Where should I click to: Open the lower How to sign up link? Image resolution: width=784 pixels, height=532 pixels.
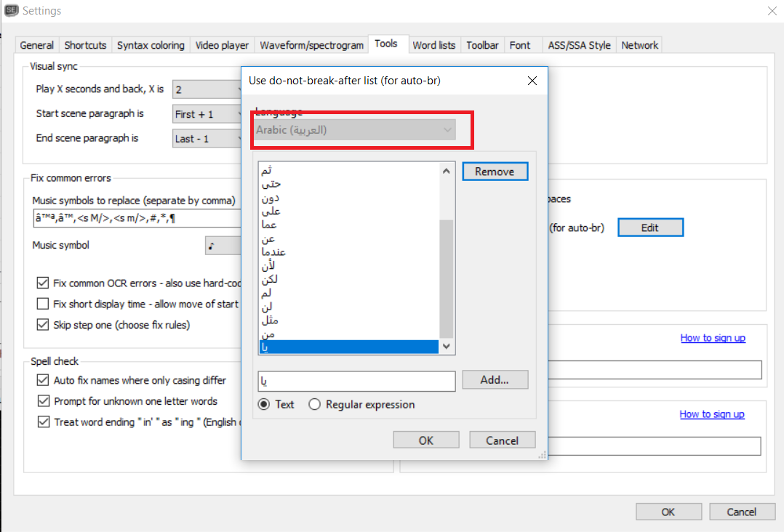(x=711, y=414)
